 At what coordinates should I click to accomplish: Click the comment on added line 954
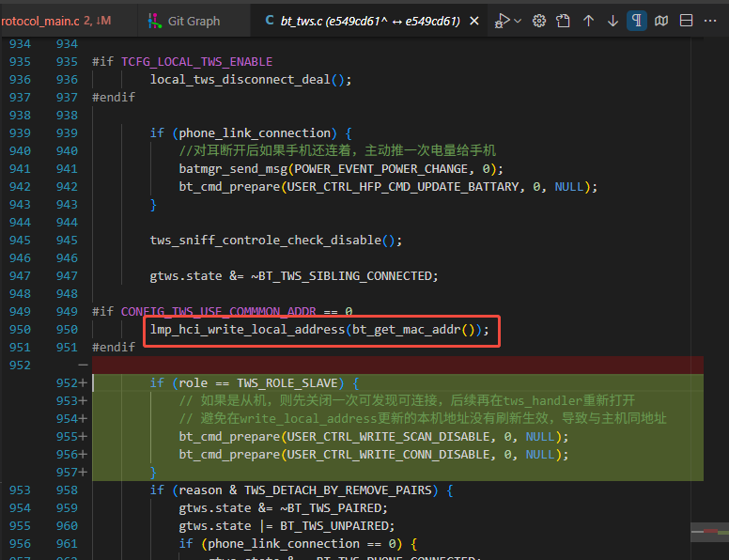point(423,419)
